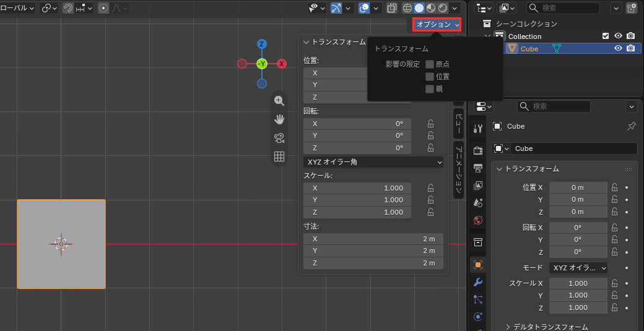Enable 位置 checkbox in options popup
644x331 pixels.
430,76
